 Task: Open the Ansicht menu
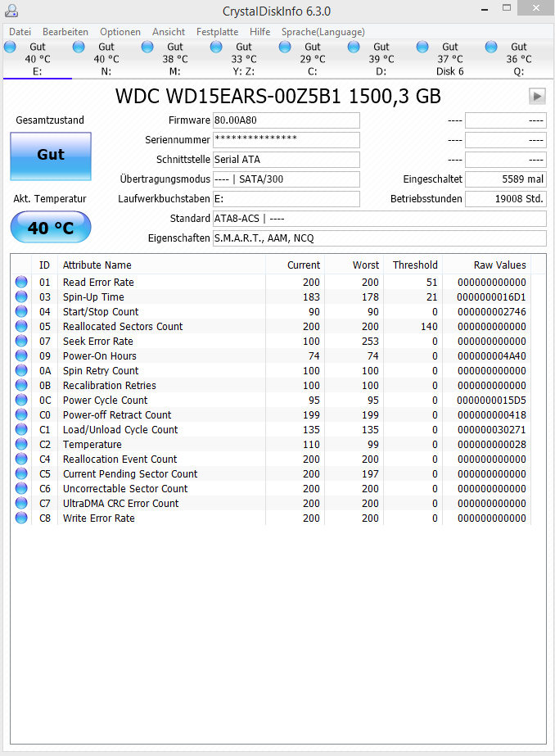[169, 32]
